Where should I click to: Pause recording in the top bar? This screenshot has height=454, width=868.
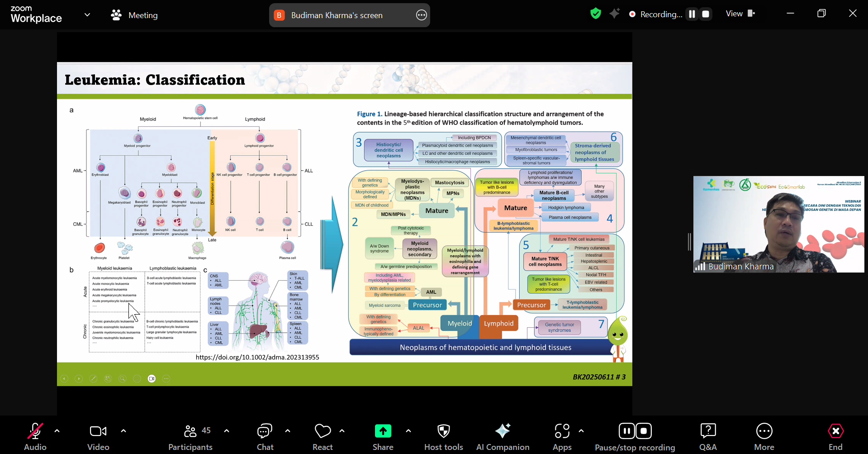tap(692, 14)
